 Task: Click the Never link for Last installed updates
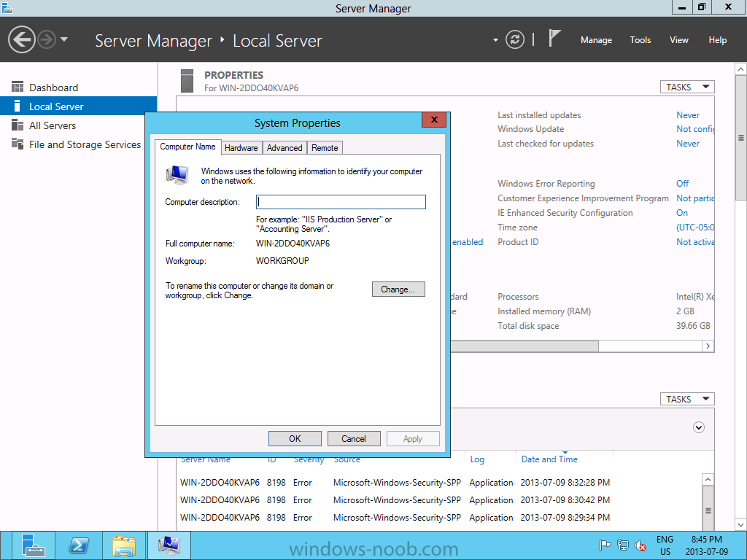pyautogui.click(x=687, y=114)
